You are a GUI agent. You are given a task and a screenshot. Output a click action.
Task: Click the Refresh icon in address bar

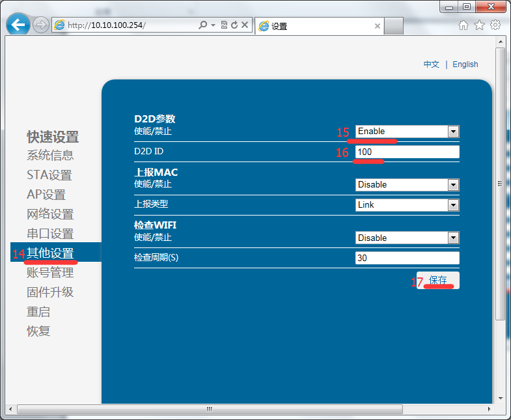[x=234, y=25]
